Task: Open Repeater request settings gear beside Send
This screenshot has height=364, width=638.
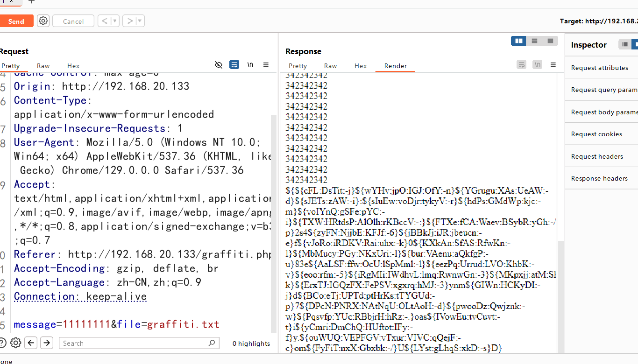Action: click(43, 21)
